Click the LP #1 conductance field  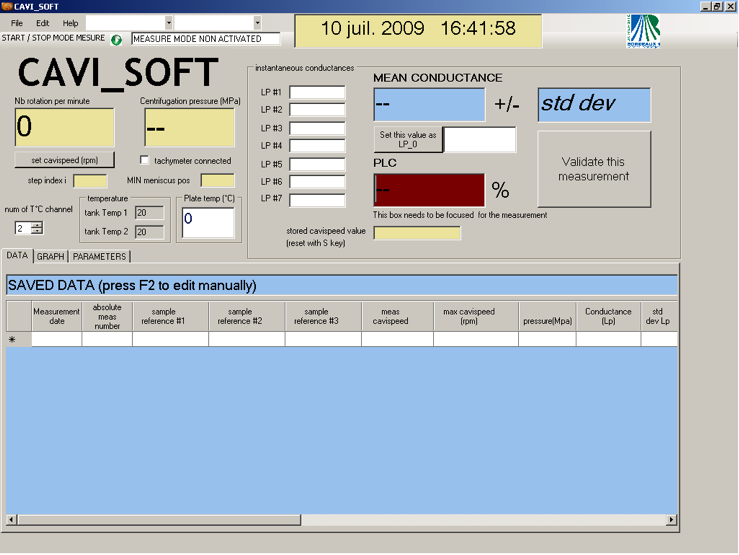tap(317, 93)
